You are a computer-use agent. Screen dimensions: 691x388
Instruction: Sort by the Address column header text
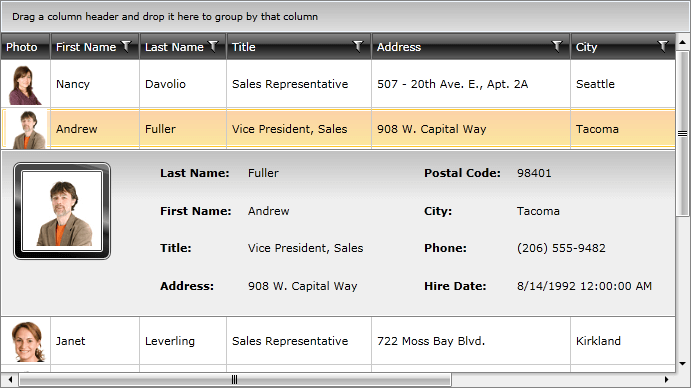[399, 47]
